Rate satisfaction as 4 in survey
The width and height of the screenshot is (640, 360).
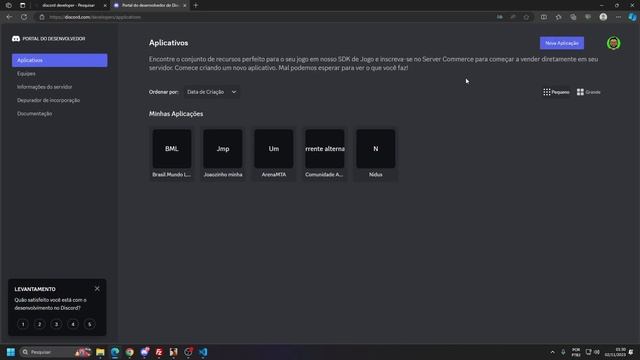coord(73,324)
